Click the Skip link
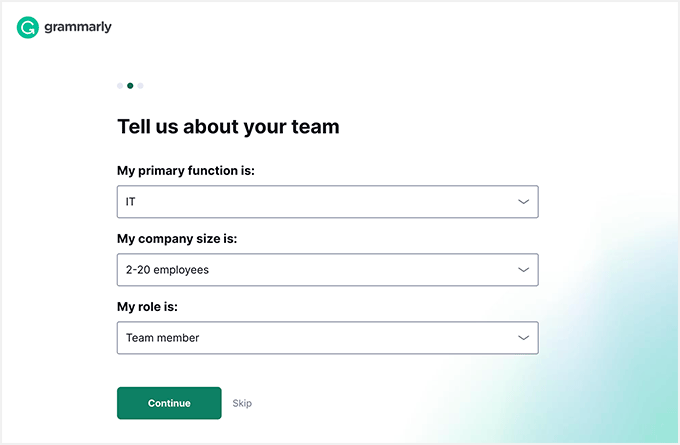Viewport: 680px width, 445px height. click(242, 404)
